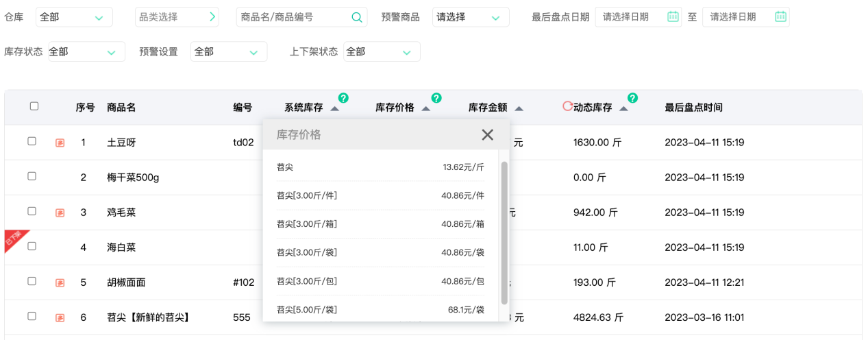Click the red multi-unit icon beside 土豆呀
Image resolution: width=868 pixels, height=340 pixels.
coord(60,143)
